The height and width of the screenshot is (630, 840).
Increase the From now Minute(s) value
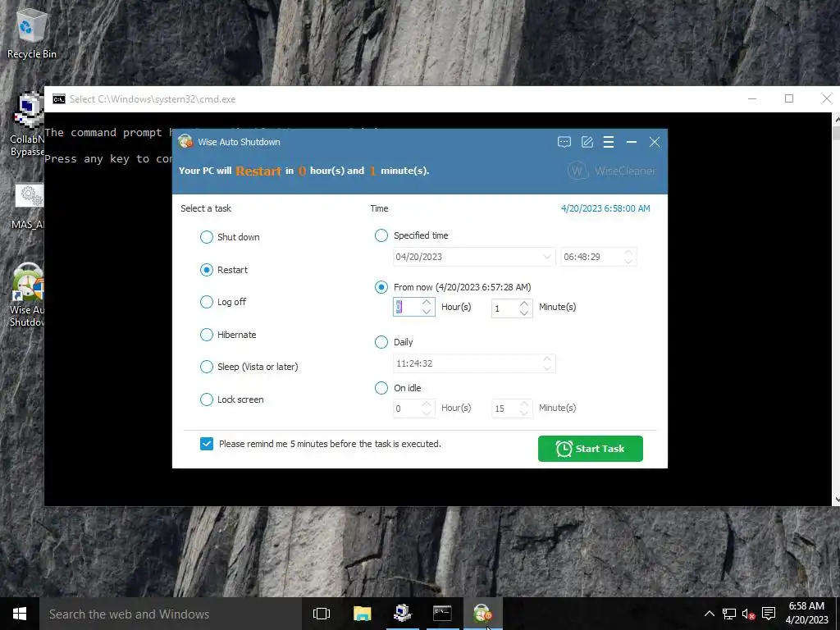(x=524, y=304)
